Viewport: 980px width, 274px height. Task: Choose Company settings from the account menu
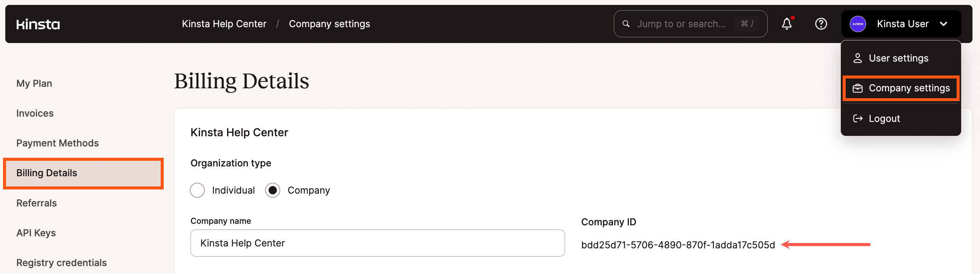pyautogui.click(x=909, y=88)
